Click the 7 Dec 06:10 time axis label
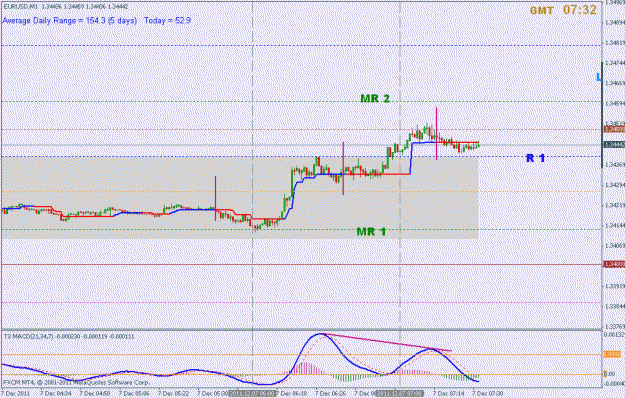 pos(292,393)
